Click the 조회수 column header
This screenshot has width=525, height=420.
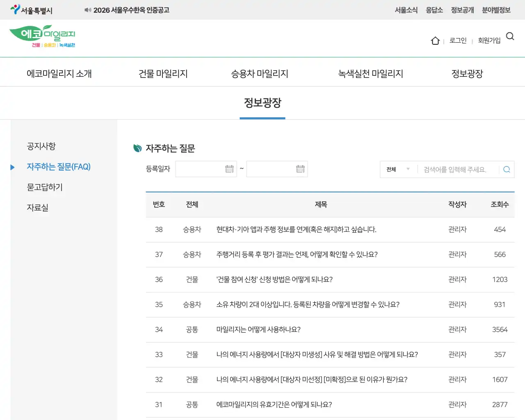(x=500, y=205)
